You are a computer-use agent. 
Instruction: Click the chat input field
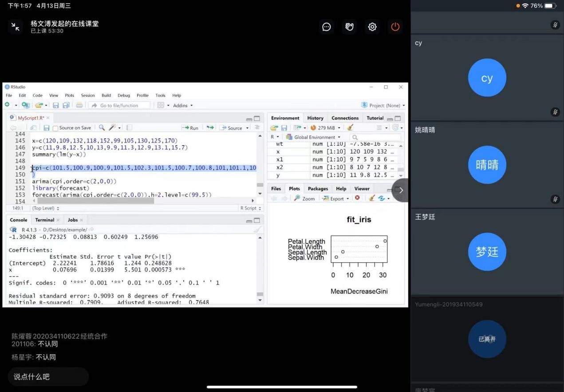pos(48,377)
